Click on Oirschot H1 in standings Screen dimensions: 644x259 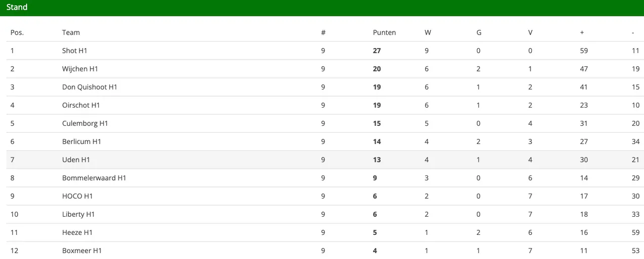81,105
